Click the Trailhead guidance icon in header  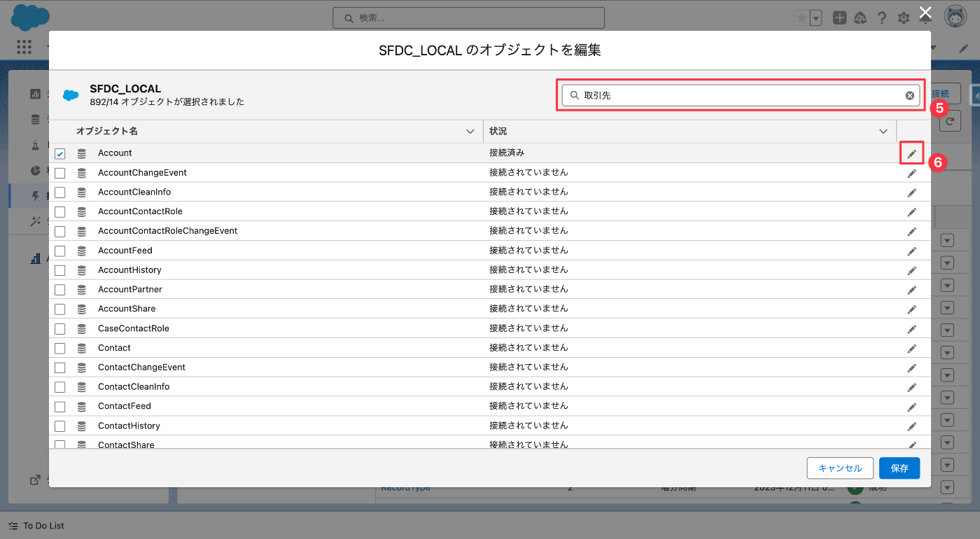[860, 18]
